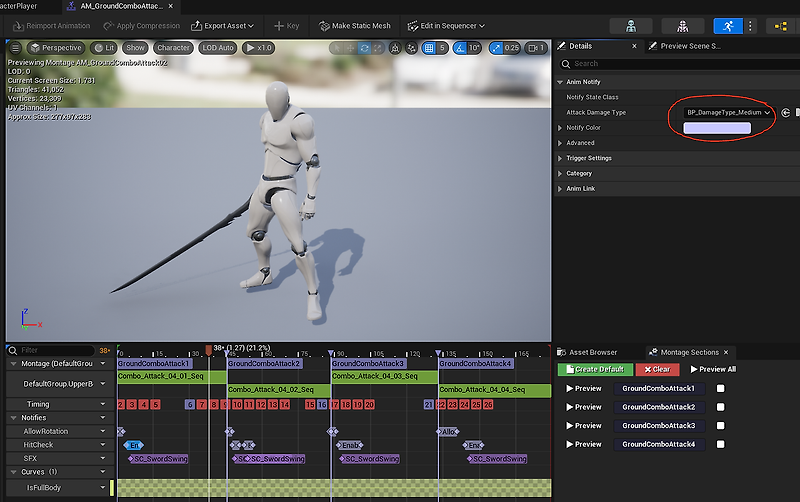This screenshot has width=800, height=502.
Task: Select the Combo_Attack_04_02_Seq segment
Action: tap(279, 390)
